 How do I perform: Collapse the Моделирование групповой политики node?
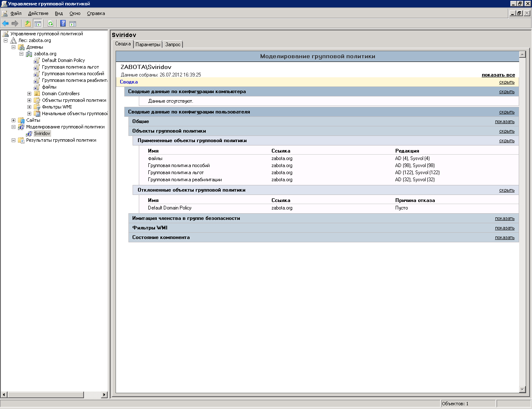pos(13,127)
